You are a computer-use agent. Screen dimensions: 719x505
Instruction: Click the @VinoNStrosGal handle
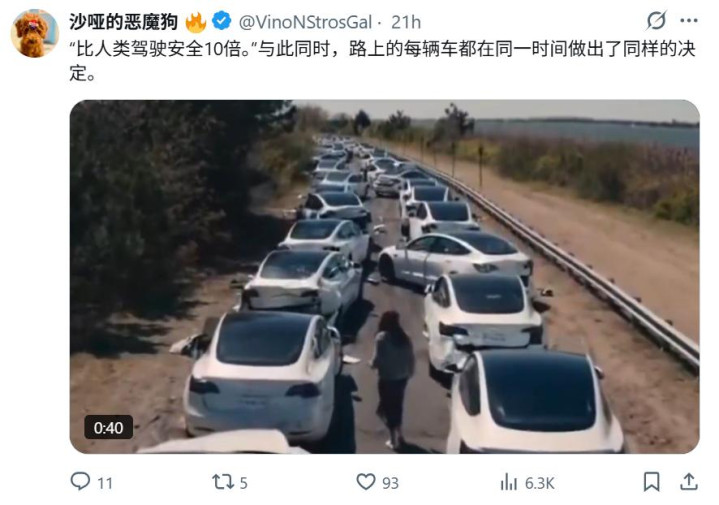[x=305, y=22]
